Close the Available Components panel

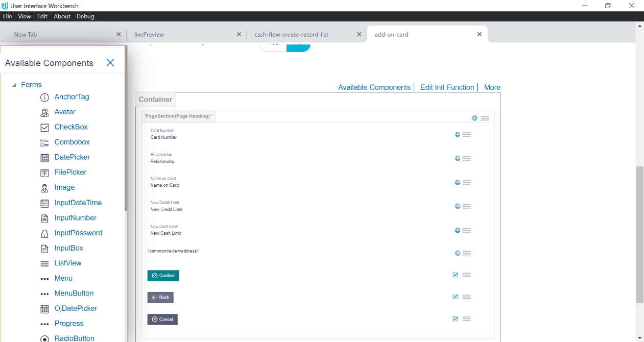click(x=110, y=63)
